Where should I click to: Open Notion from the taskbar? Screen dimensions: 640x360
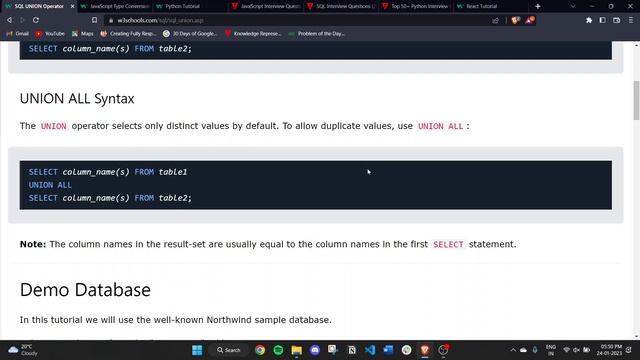tap(351, 350)
